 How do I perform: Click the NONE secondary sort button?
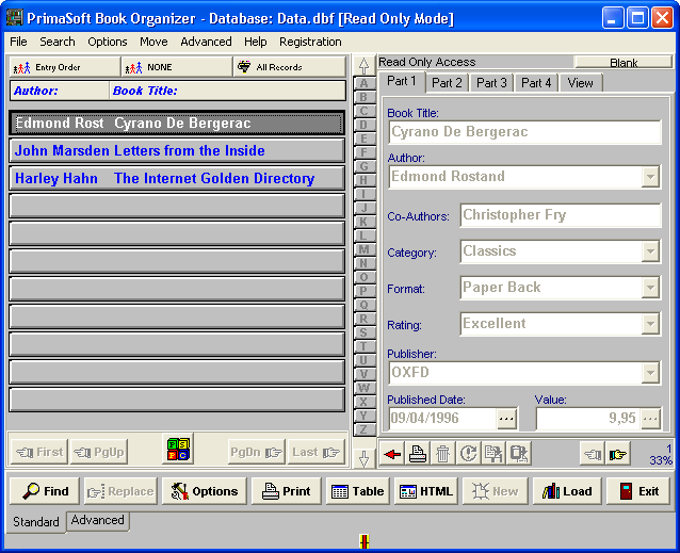[177, 67]
